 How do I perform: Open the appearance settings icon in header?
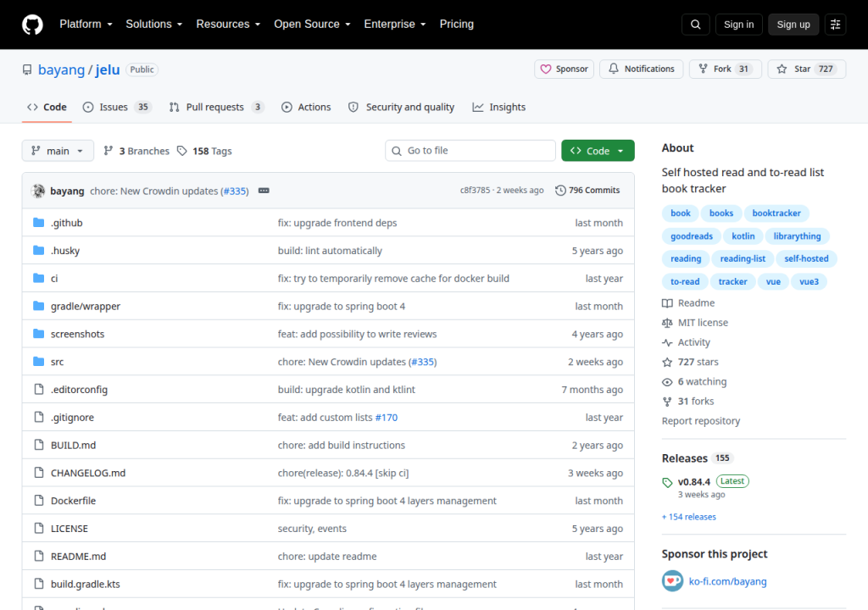point(835,25)
